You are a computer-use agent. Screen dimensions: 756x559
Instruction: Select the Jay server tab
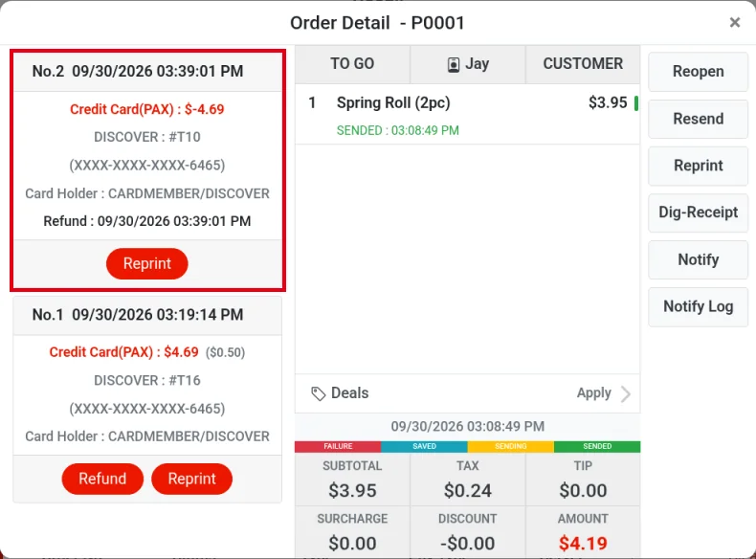click(468, 64)
